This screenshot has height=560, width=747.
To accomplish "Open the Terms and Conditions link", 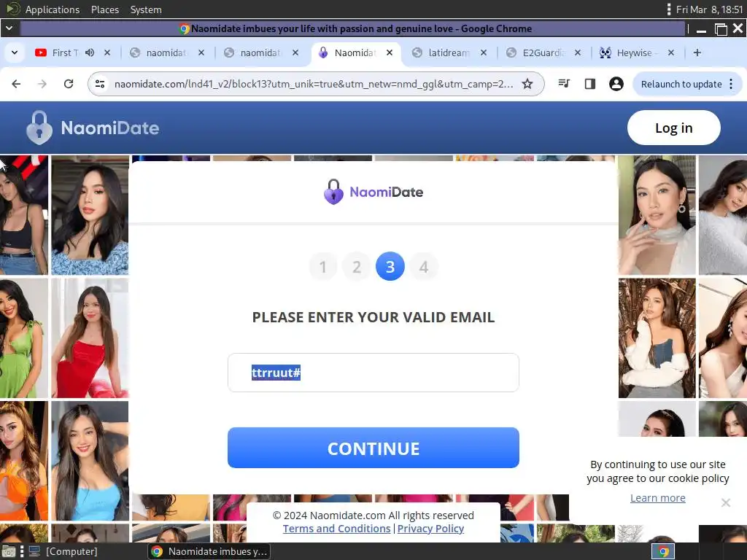I will [336, 529].
